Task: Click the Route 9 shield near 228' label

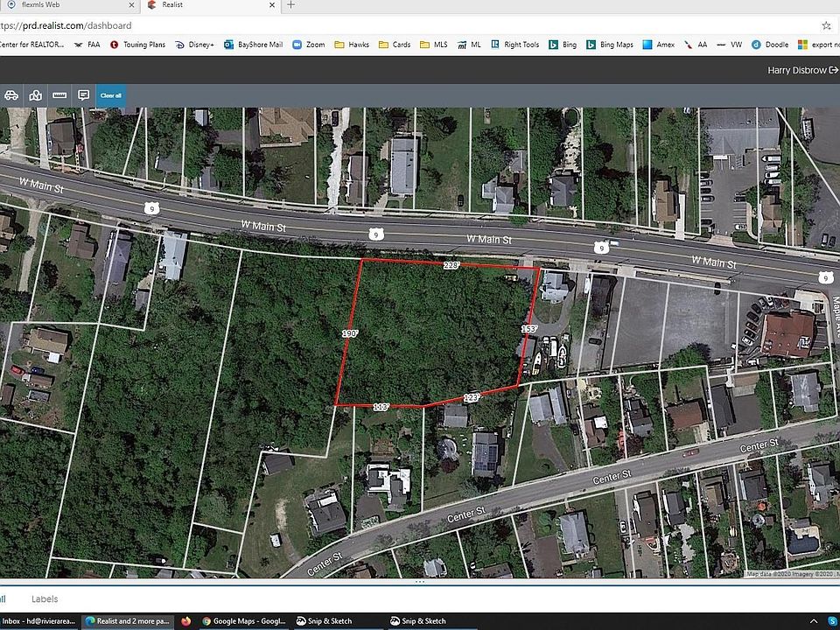Action: click(x=376, y=234)
